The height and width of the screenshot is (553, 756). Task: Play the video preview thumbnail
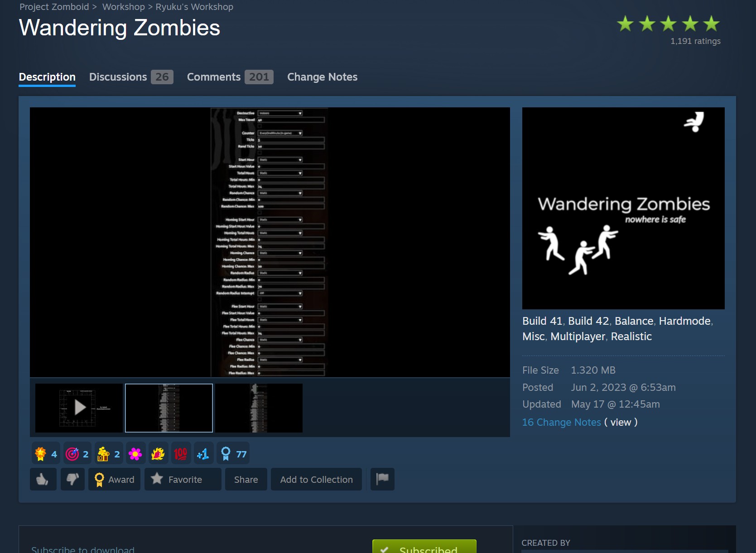79,408
